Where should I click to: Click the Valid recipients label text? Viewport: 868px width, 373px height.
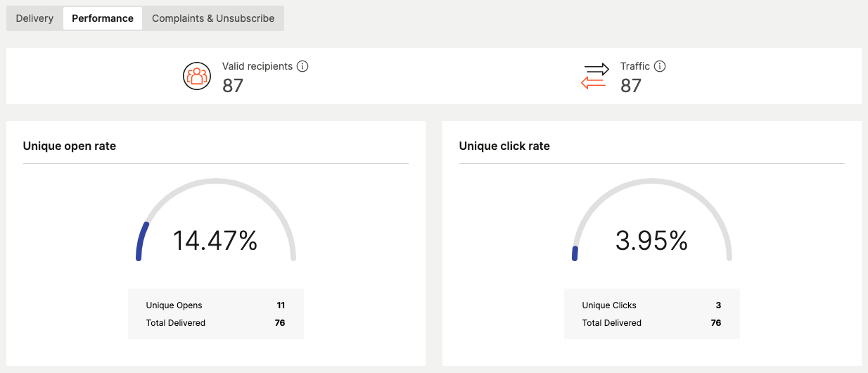pyautogui.click(x=257, y=66)
